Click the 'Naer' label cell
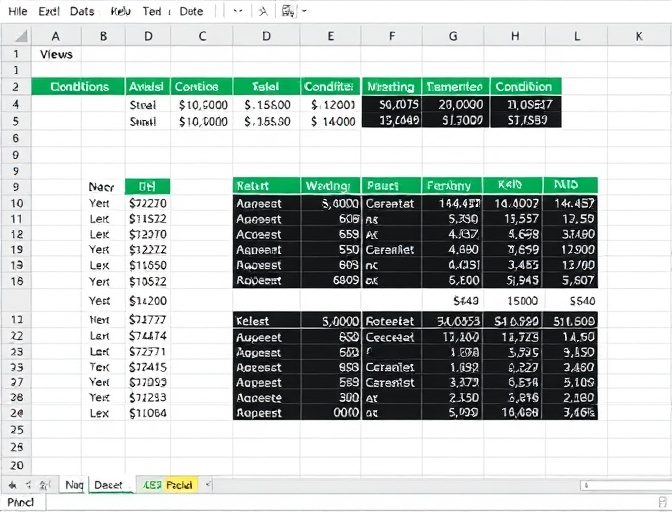This screenshot has width=672, height=512. pyautogui.click(x=103, y=187)
